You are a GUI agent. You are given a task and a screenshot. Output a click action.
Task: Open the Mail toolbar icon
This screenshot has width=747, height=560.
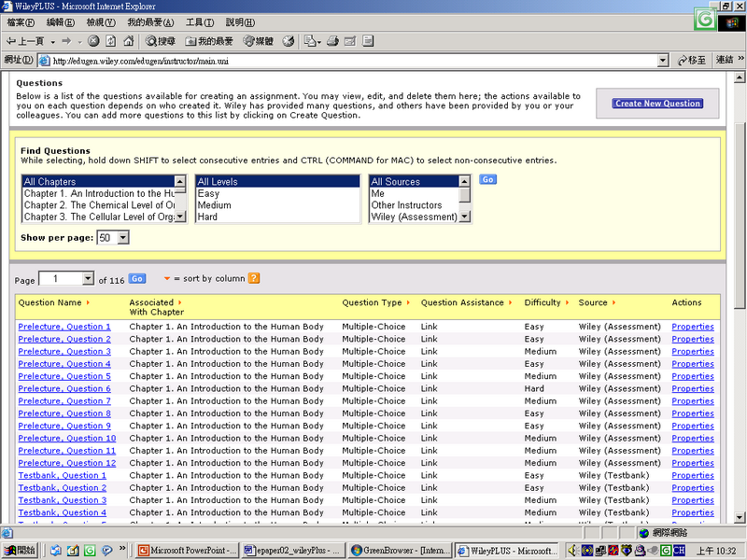pyautogui.click(x=312, y=41)
